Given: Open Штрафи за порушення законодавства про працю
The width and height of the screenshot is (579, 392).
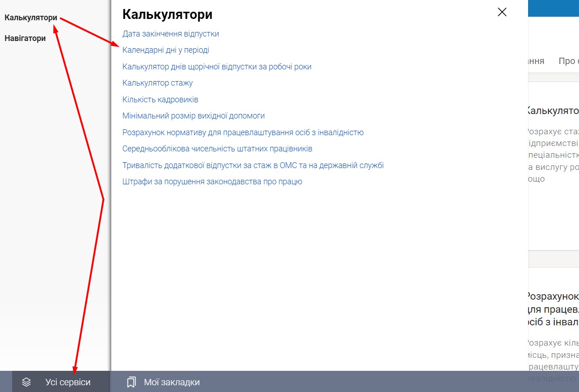Looking at the screenshot, I should point(212,182).
